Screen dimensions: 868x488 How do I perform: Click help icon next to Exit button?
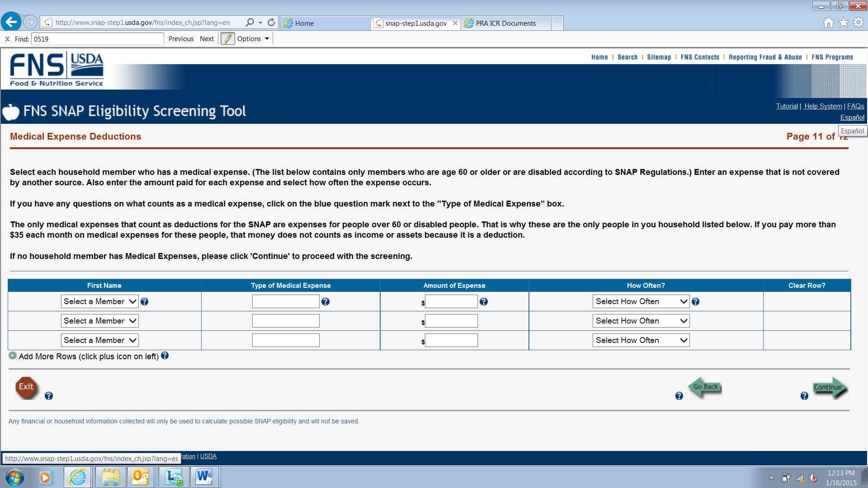pos(49,396)
